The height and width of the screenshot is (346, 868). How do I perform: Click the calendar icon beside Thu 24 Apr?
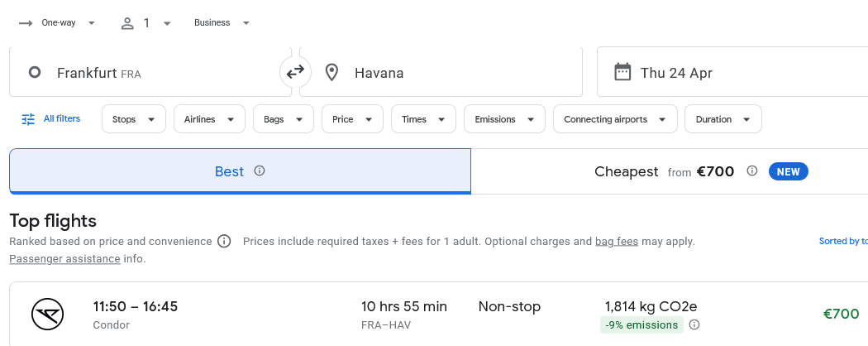coord(622,72)
